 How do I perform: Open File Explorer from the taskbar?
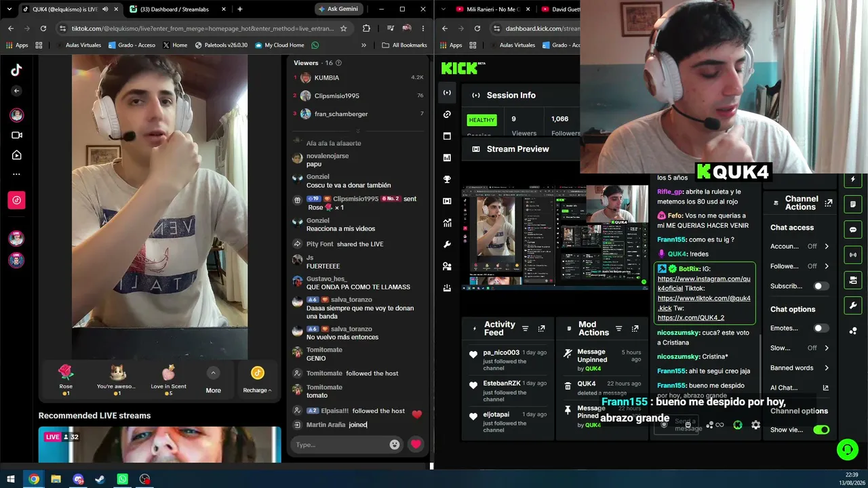coord(56,479)
